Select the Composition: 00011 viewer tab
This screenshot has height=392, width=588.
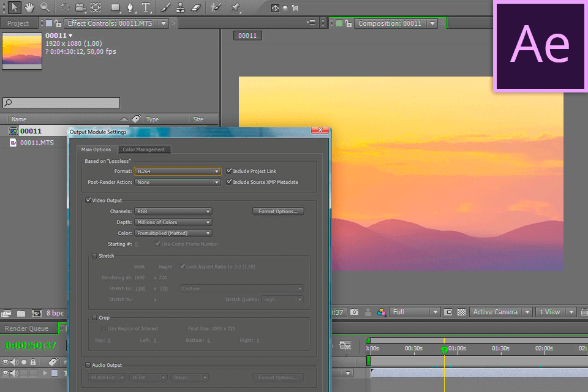click(390, 23)
